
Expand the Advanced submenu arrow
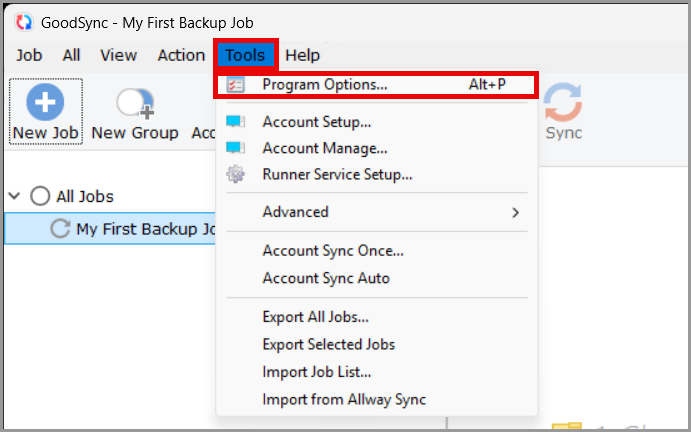pos(515,213)
